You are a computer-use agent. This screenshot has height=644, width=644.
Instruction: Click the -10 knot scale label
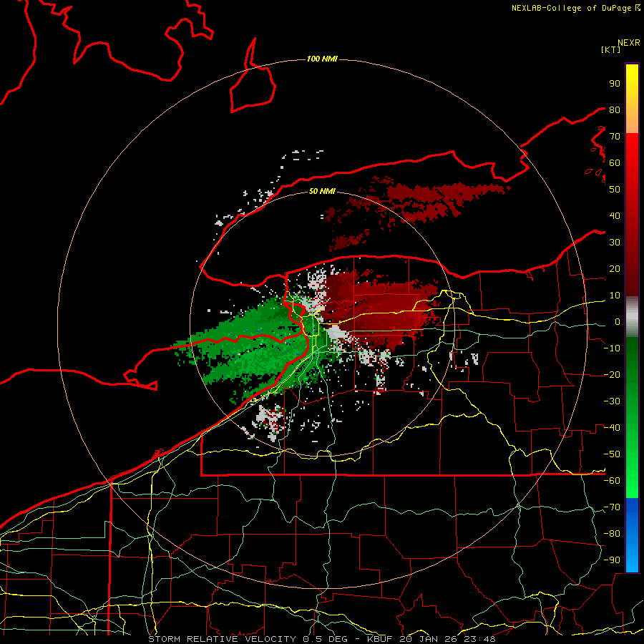612,348
